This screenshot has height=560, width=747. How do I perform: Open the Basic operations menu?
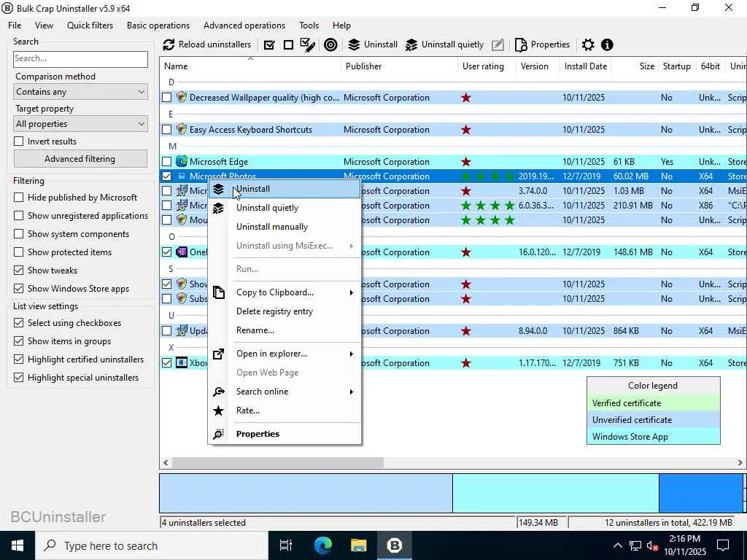(158, 26)
